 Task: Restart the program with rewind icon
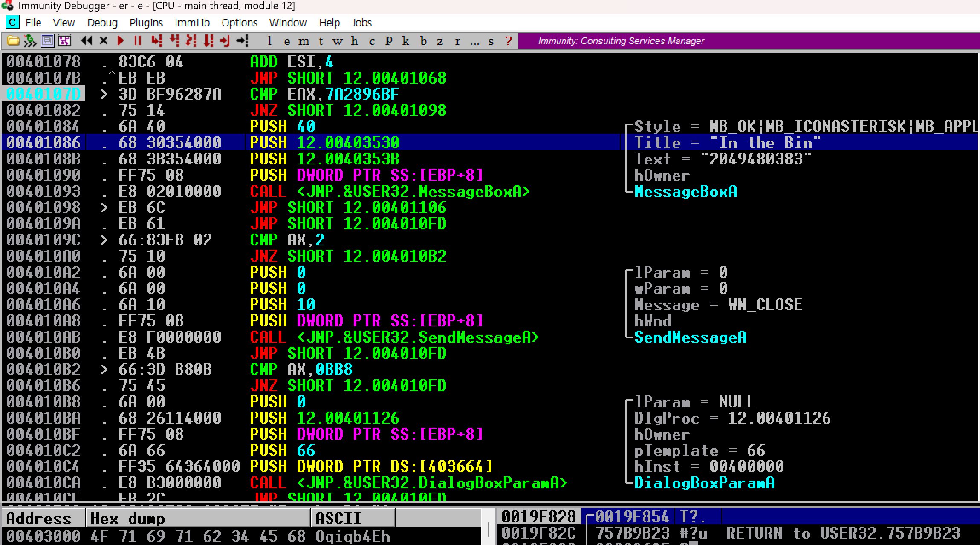(87, 41)
